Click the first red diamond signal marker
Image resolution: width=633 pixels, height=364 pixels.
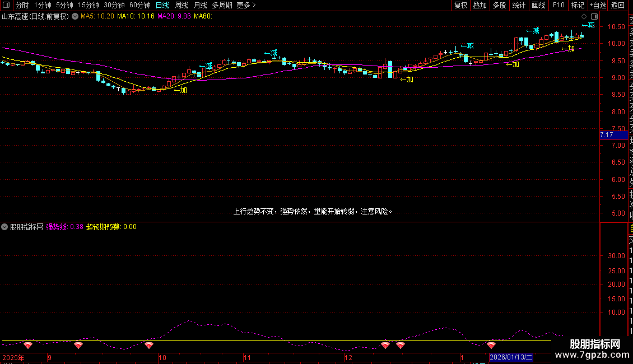click(28, 345)
